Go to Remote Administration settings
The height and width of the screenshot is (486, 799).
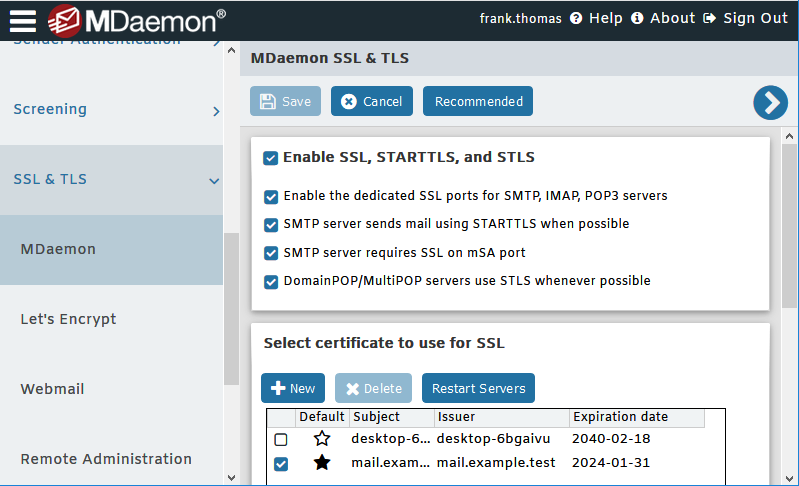click(106, 459)
